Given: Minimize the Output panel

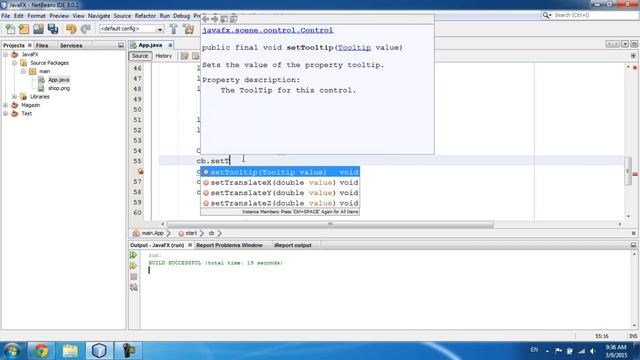Looking at the screenshot, I should click(633, 245).
